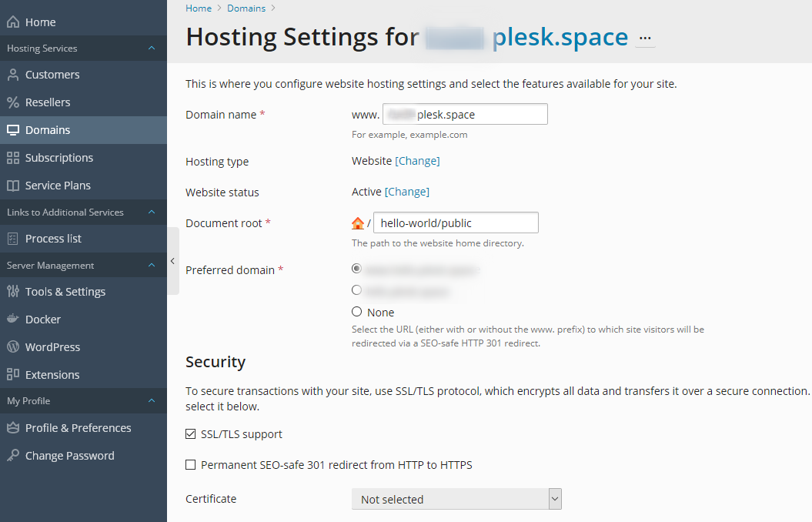Uncheck the SSL/TLS support checkbox
The width and height of the screenshot is (812, 522).
191,434
